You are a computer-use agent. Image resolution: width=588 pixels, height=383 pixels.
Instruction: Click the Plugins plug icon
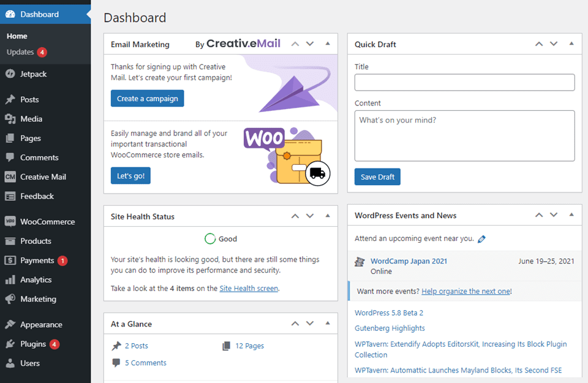[10, 344]
